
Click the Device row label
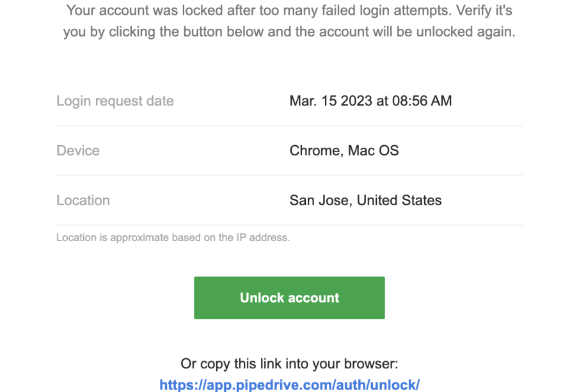pyautogui.click(x=78, y=151)
